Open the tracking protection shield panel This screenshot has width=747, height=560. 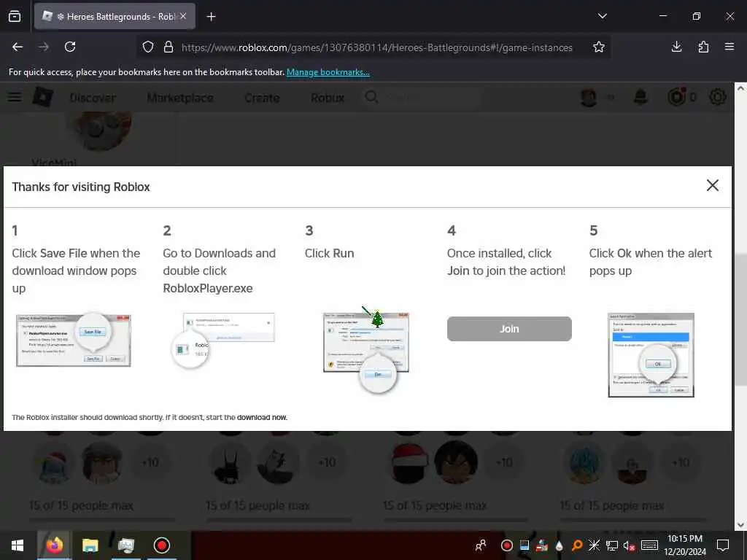(148, 47)
